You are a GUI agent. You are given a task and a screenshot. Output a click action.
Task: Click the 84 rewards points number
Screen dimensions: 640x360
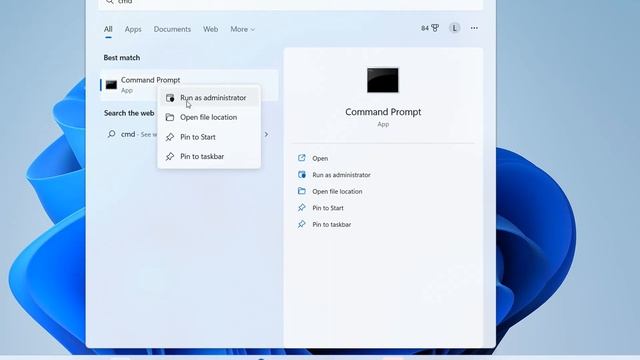click(x=425, y=28)
